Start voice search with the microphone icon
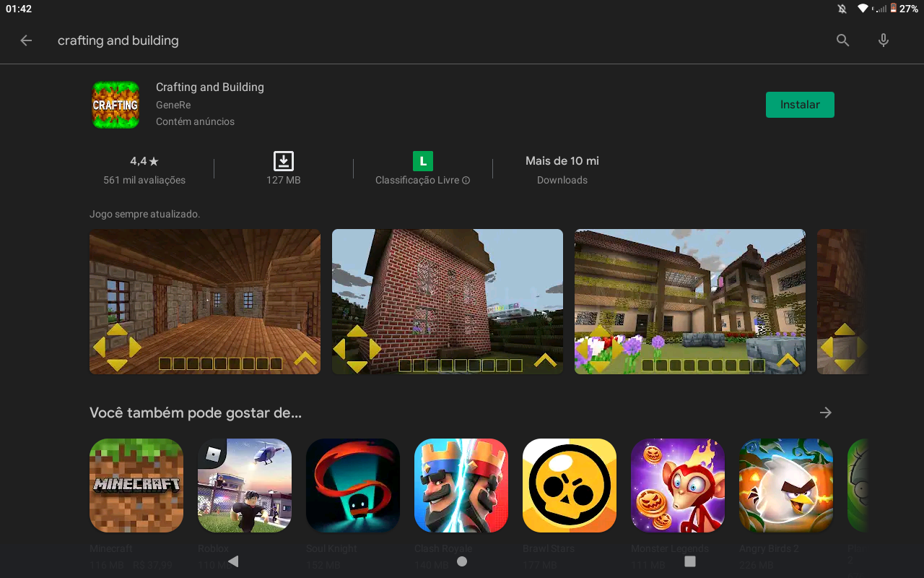 click(884, 40)
